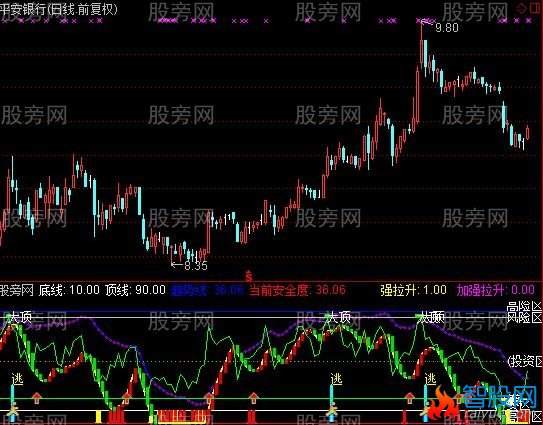This screenshot has height=425, width=543.
Task: Click the 强拉升: 1.00 indicator value
Action: tap(413, 290)
